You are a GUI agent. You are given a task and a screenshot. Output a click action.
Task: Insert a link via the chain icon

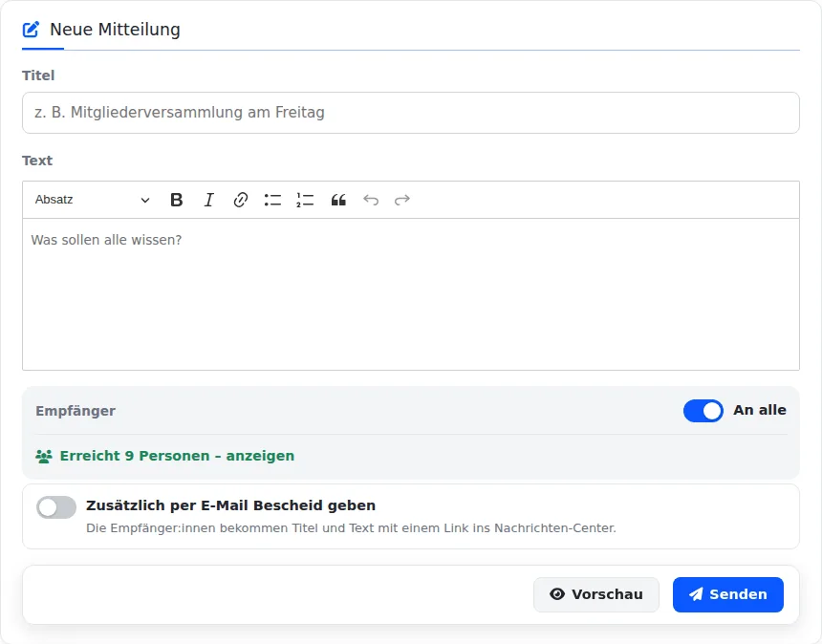(x=241, y=200)
